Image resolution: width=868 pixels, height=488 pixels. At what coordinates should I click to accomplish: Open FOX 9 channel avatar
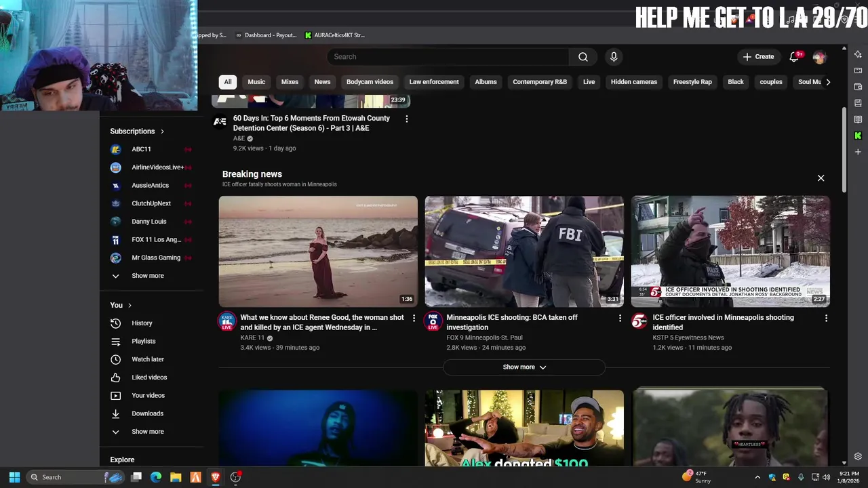(x=433, y=321)
